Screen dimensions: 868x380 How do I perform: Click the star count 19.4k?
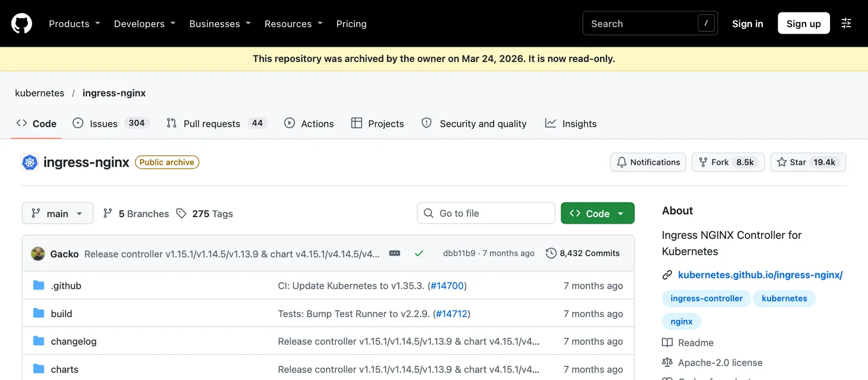[824, 162]
